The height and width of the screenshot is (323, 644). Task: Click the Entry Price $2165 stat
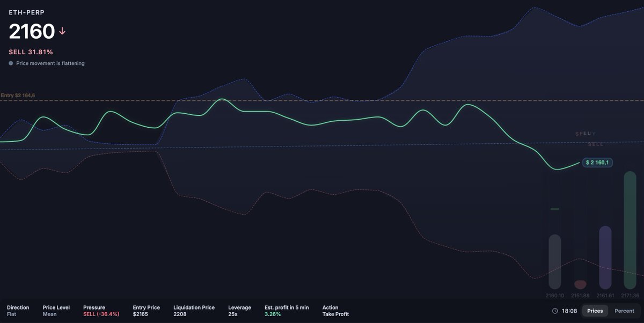click(147, 311)
